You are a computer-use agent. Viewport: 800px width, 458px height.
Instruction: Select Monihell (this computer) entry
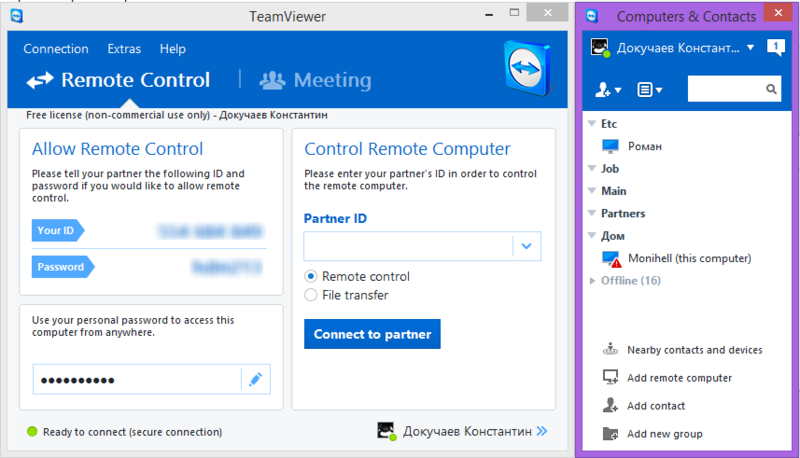coord(687,258)
